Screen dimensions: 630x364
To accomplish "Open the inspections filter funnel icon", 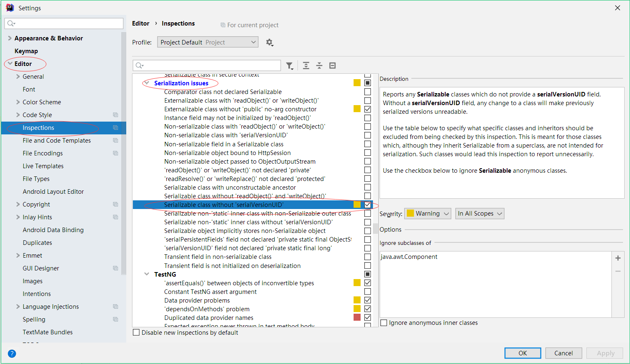I will (290, 66).
